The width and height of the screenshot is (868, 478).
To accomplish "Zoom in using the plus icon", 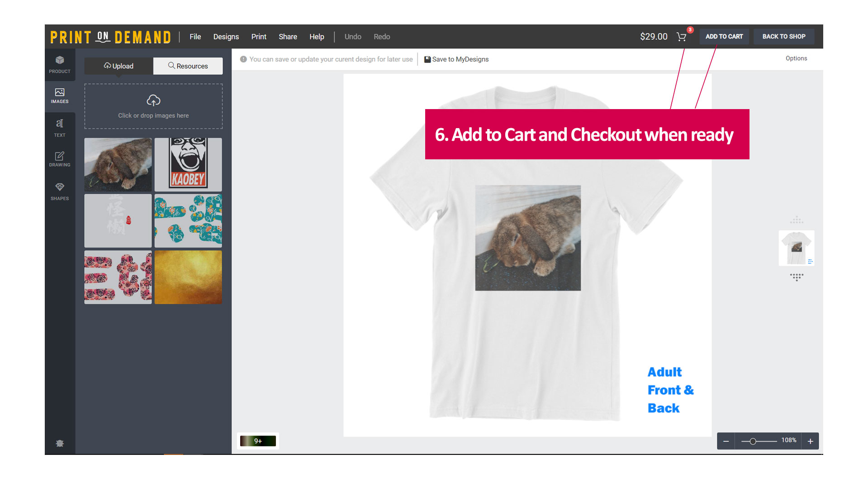I will (810, 440).
